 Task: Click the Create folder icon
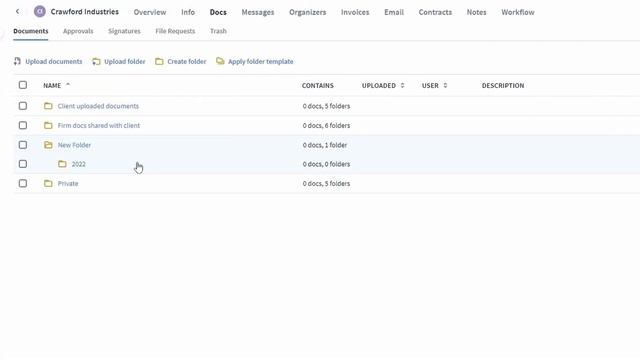(159, 62)
